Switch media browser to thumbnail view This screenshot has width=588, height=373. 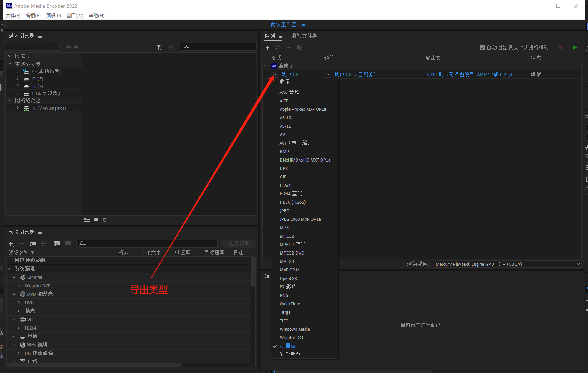click(96, 220)
